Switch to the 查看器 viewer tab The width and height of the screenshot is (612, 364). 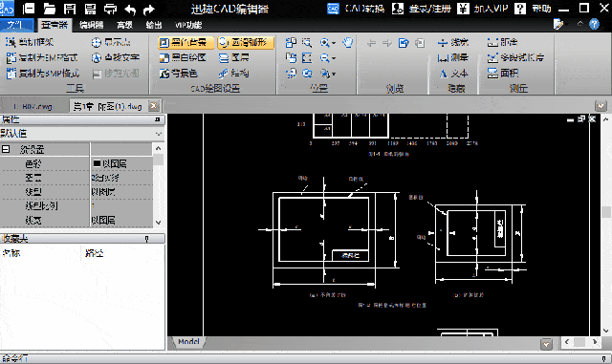(x=55, y=25)
